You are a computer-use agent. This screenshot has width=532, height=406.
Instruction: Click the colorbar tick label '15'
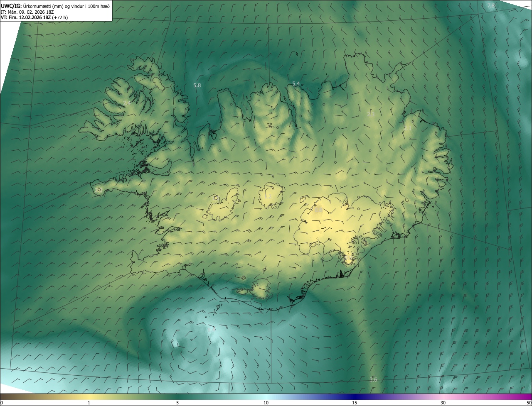point(355,403)
